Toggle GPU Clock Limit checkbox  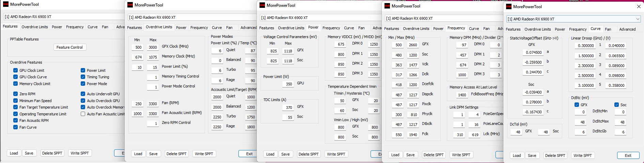[15, 70]
